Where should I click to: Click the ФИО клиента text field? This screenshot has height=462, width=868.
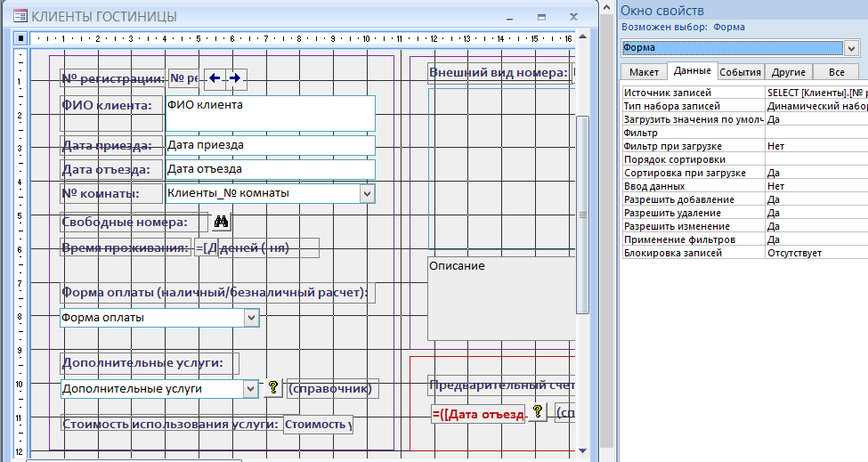(270, 113)
